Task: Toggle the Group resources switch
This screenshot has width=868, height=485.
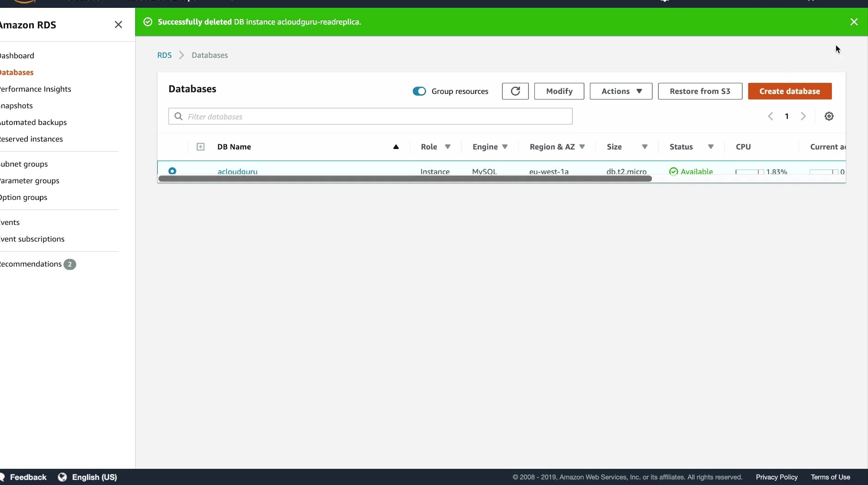Action: pyautogui.click(x=419, y=91)
